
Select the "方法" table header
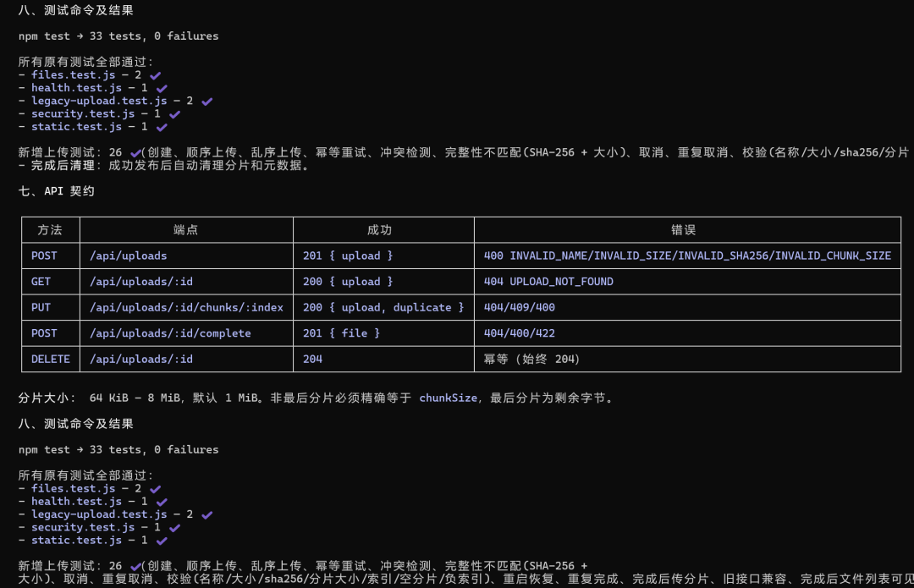[50, 229]
